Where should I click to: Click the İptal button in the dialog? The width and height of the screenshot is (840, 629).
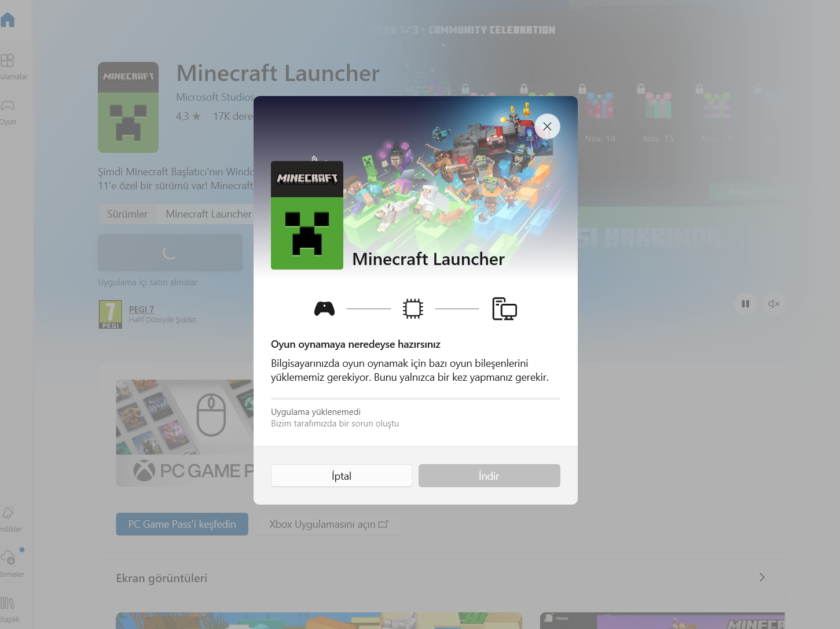coord(342,476)
